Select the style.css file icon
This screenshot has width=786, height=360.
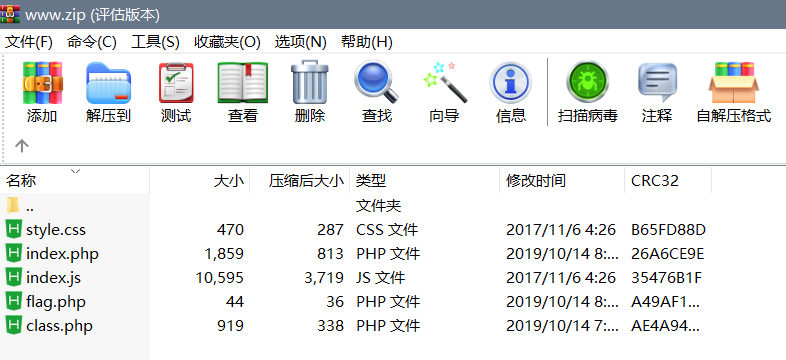pyautogui.click(x=14, y=230)
